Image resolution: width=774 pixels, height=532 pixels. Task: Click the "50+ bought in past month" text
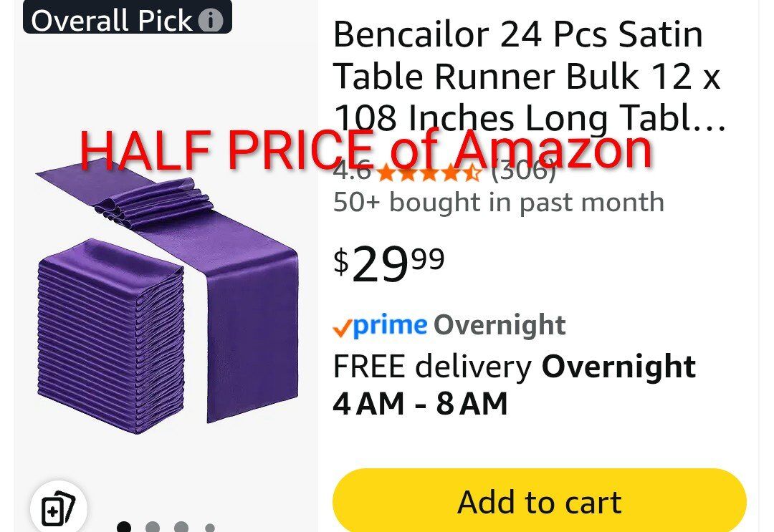[498, 203]
